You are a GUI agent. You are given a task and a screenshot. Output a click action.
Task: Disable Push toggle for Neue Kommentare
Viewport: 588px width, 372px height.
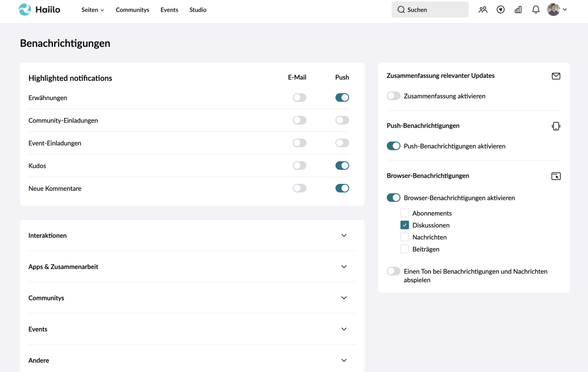tap(342, 188)
